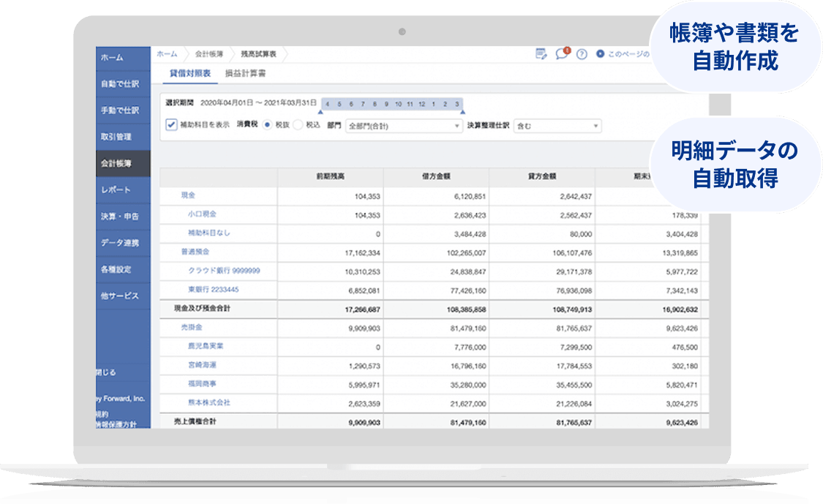Screen dimensions: 823x504
Task: Select the 税込 radio button
Action: tap(298, 125)
